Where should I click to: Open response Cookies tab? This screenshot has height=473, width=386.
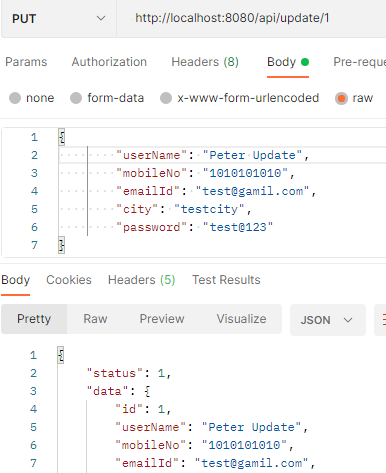[x=69, y=280]
